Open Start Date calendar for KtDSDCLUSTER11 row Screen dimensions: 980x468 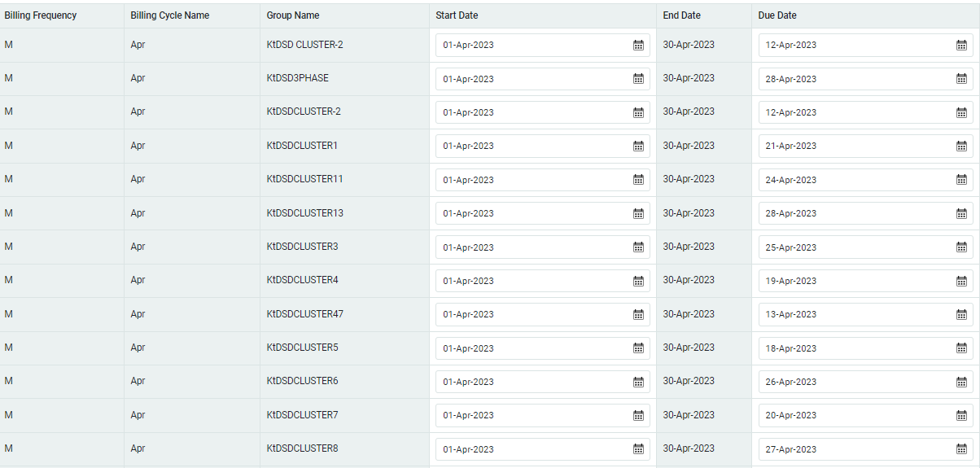pyautogui.click(x=638, y=180)
